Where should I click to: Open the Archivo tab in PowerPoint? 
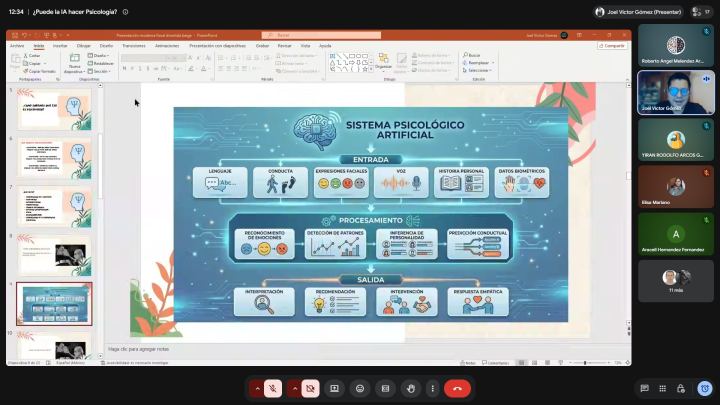pyautogui.click(x=17, y=46)
